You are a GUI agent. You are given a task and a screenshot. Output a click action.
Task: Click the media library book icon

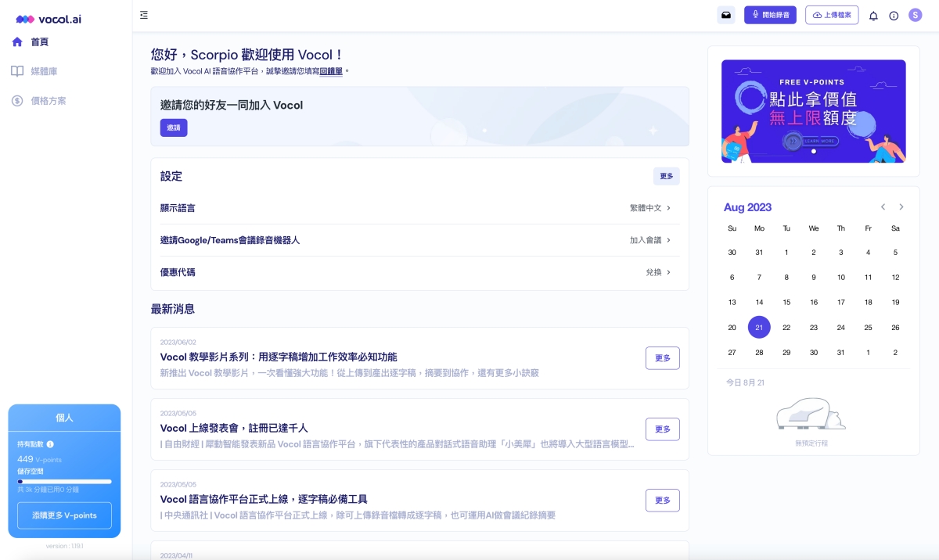click(17, 71)
